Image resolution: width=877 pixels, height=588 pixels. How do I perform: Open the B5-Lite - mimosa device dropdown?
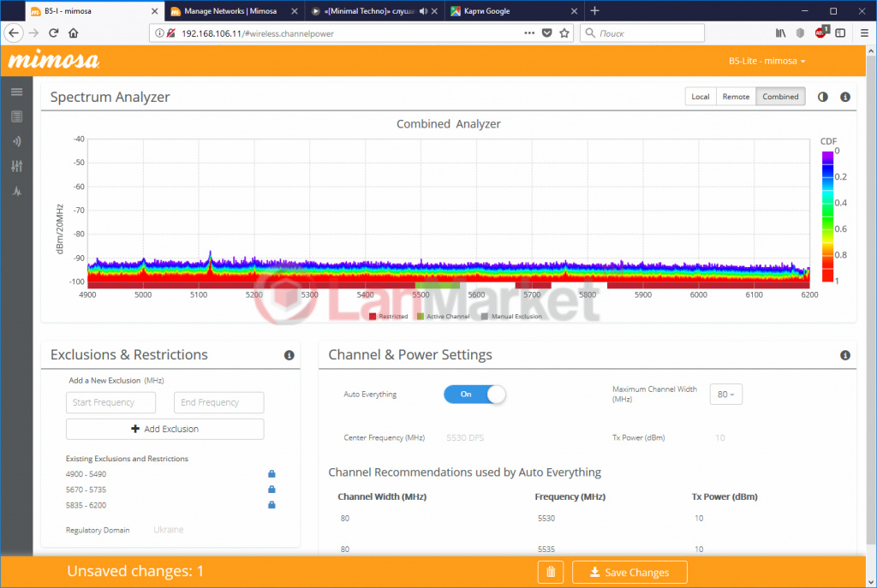[767, 62]
